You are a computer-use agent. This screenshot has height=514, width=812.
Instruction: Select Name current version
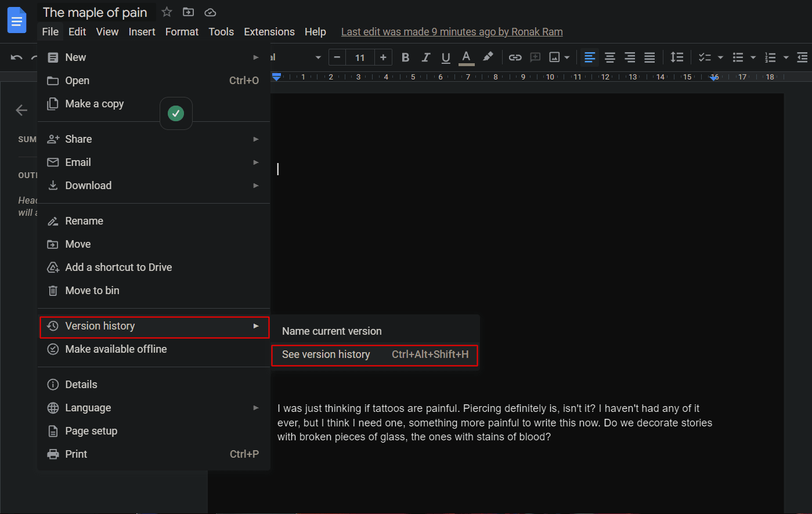pyautogui.click(x=375, y=331)
